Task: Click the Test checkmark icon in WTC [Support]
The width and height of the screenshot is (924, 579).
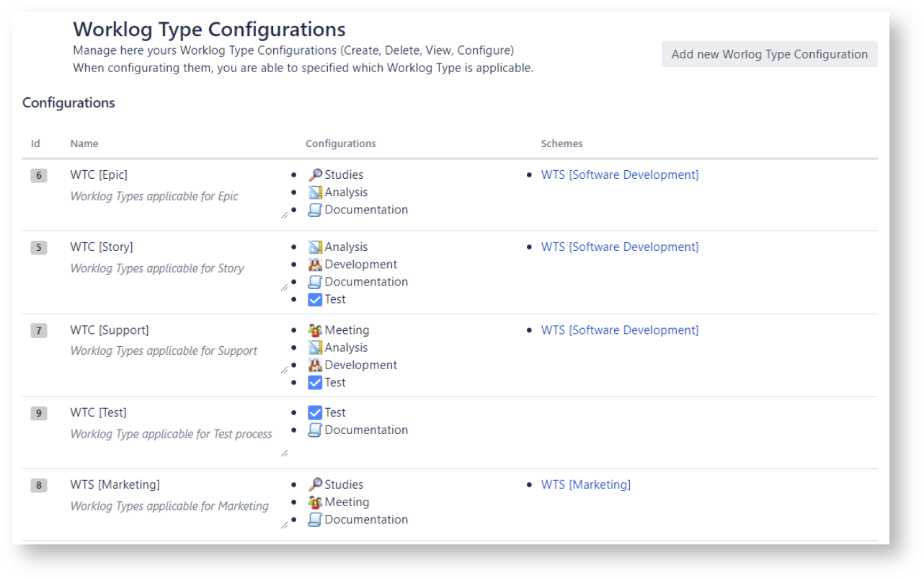Action: (315, 382)
